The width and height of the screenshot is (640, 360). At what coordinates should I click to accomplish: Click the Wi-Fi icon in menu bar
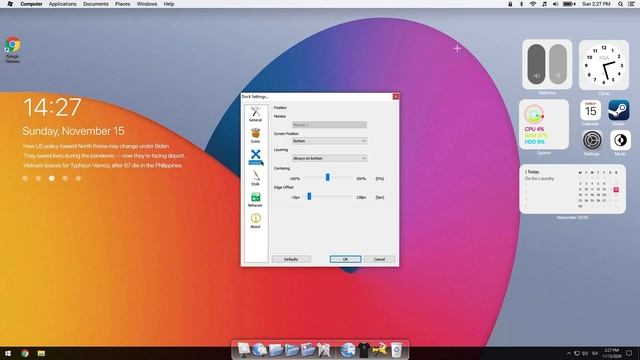[x=533, y=4]
